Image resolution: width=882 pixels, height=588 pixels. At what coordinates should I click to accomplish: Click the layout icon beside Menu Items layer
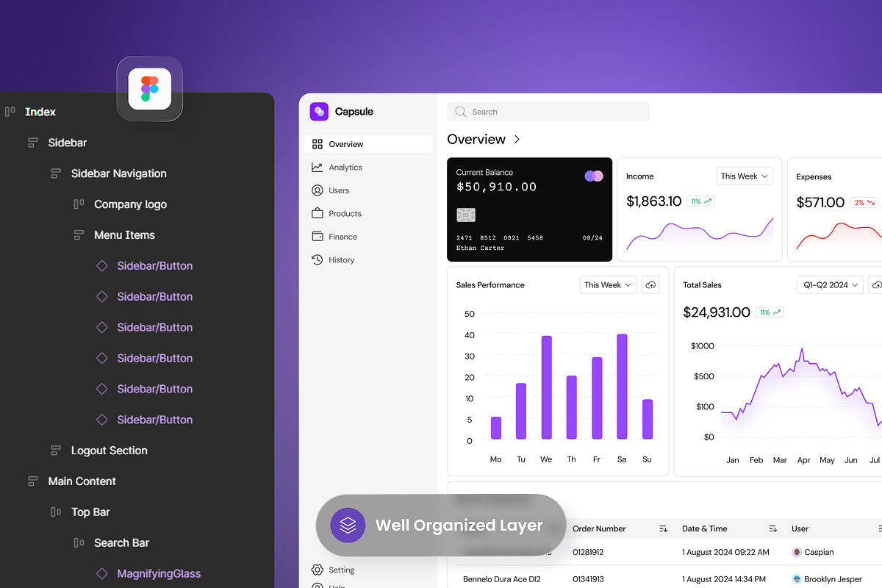coord(79,235)
